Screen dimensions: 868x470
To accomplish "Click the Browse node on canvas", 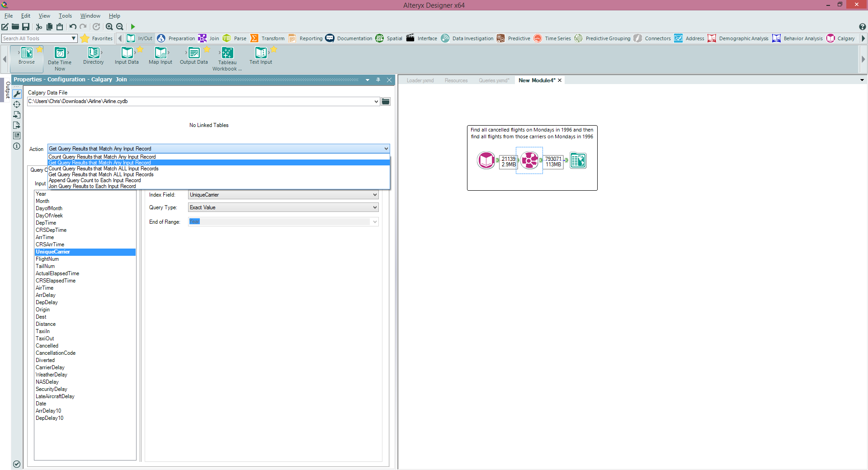I will [578, 160].
